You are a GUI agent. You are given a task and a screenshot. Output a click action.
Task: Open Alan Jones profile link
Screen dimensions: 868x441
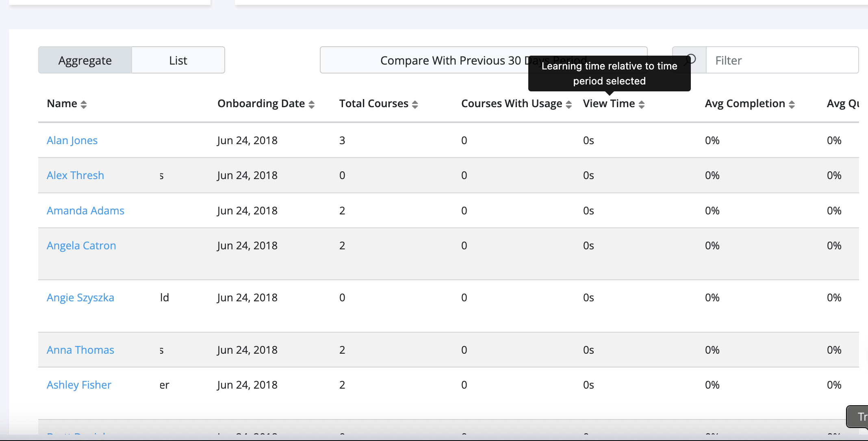(72, 140)
